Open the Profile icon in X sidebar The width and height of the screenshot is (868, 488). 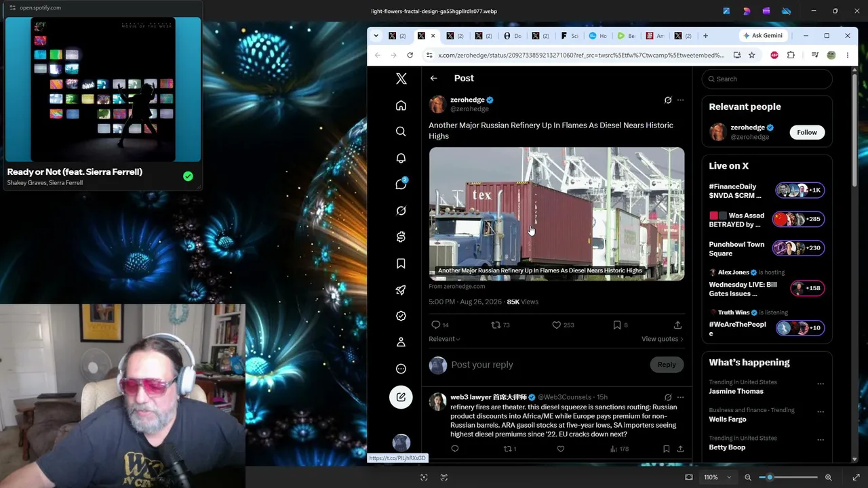pyautogui.click(x=401, y=342)
